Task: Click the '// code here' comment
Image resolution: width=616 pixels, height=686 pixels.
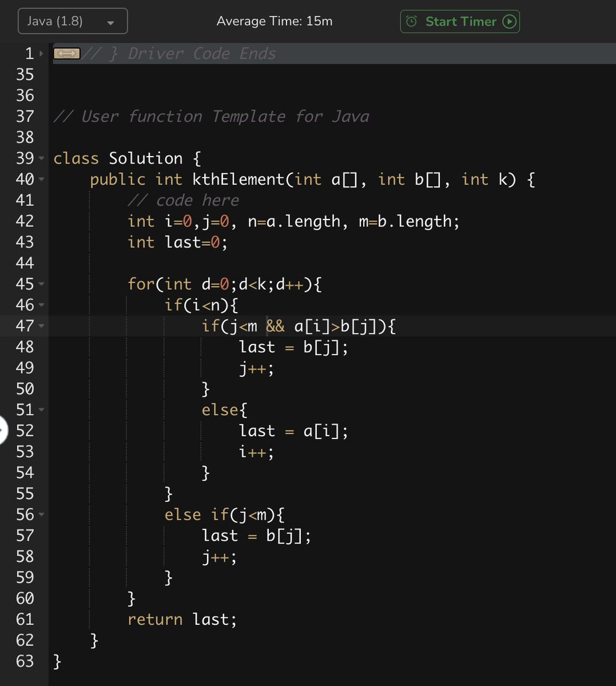Action: [x=184, y=200]
